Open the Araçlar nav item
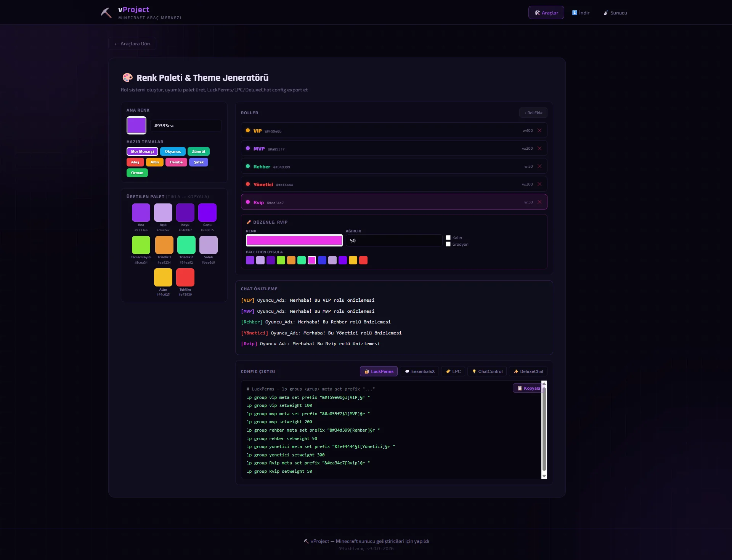The image size is (732, 560). (x=546, y=13)
